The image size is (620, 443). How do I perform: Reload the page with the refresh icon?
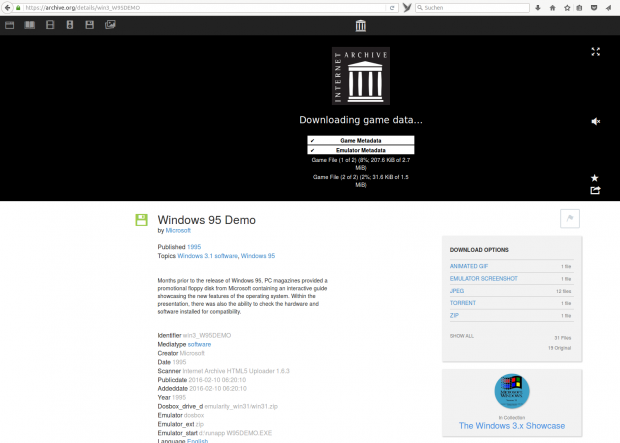(x=392, y=8)
